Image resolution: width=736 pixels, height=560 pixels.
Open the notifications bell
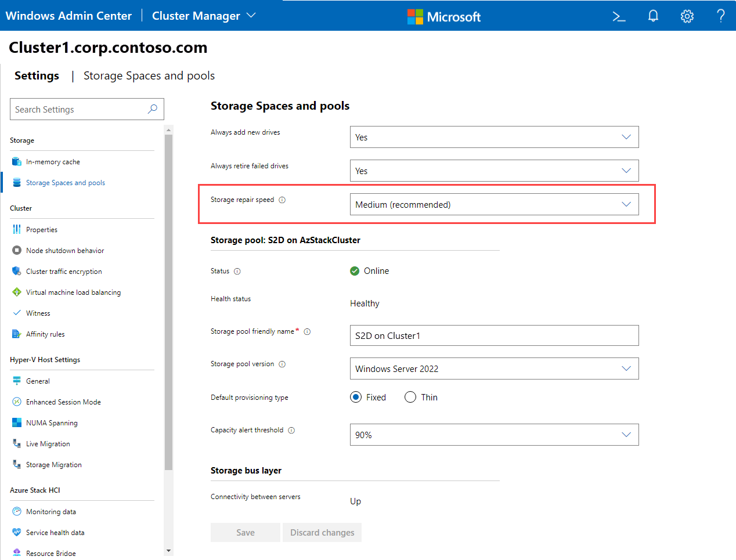pyautogui.click(x=653, y=16)
